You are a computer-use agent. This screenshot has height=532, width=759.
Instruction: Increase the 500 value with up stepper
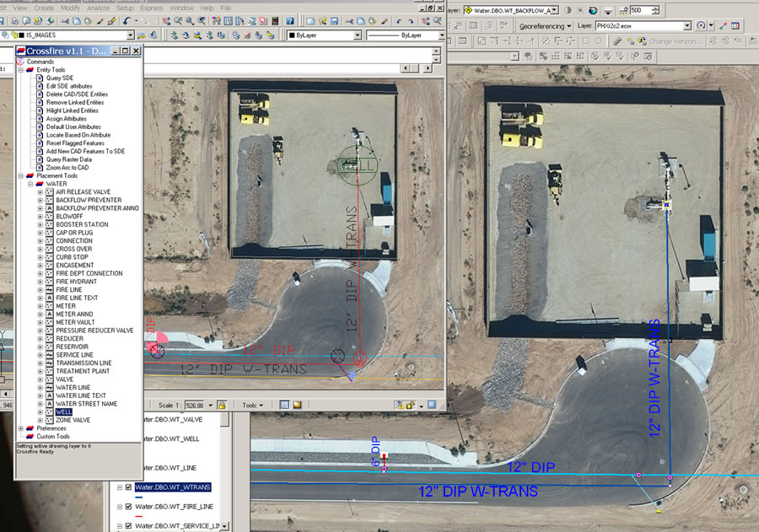tap(655, 8)
